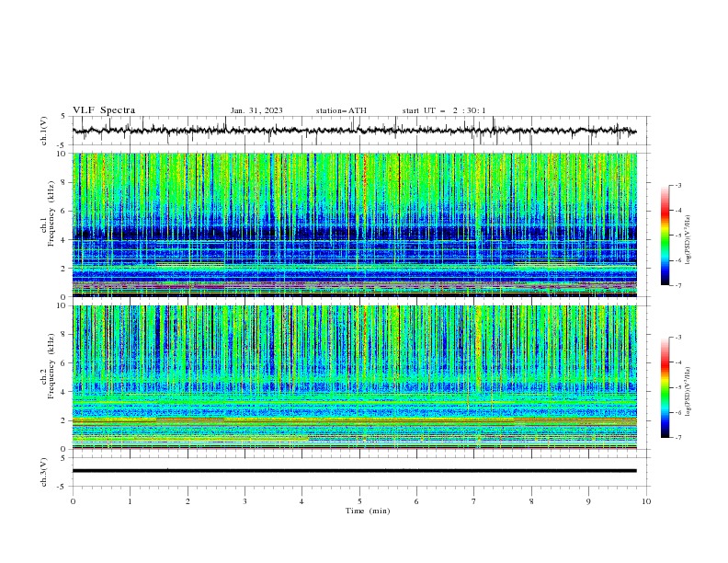Image resolution: width=728 pixels, height=563 pixels.
Task: Click time axis tick label "1"
Action: click(131, 501)
